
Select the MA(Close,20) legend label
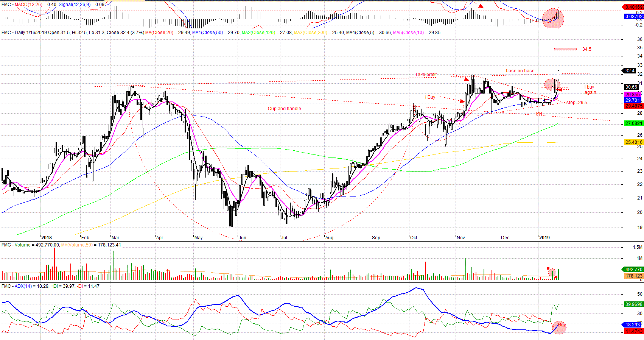click(159, 33)
